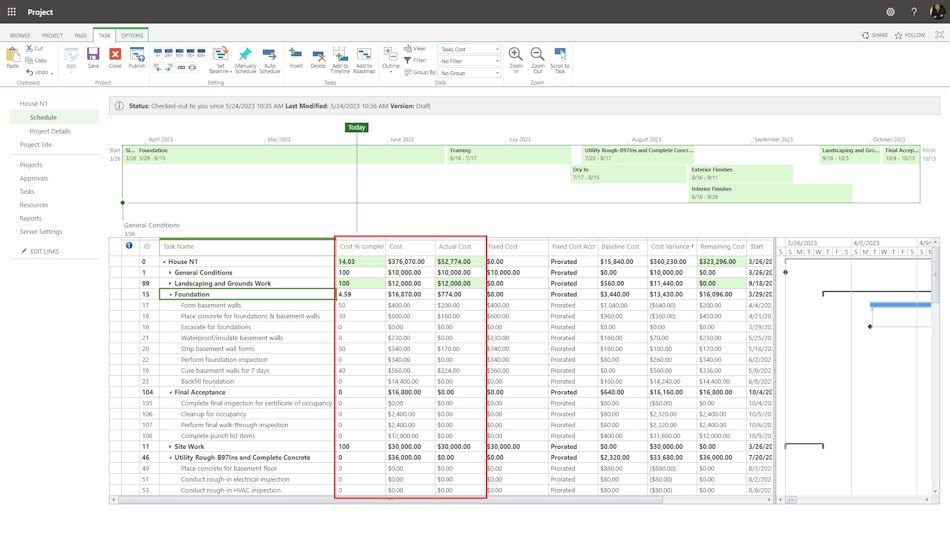Screen dimensions: 950x534
Task: Click the FOLLOW star button
Action: (910, 35)
